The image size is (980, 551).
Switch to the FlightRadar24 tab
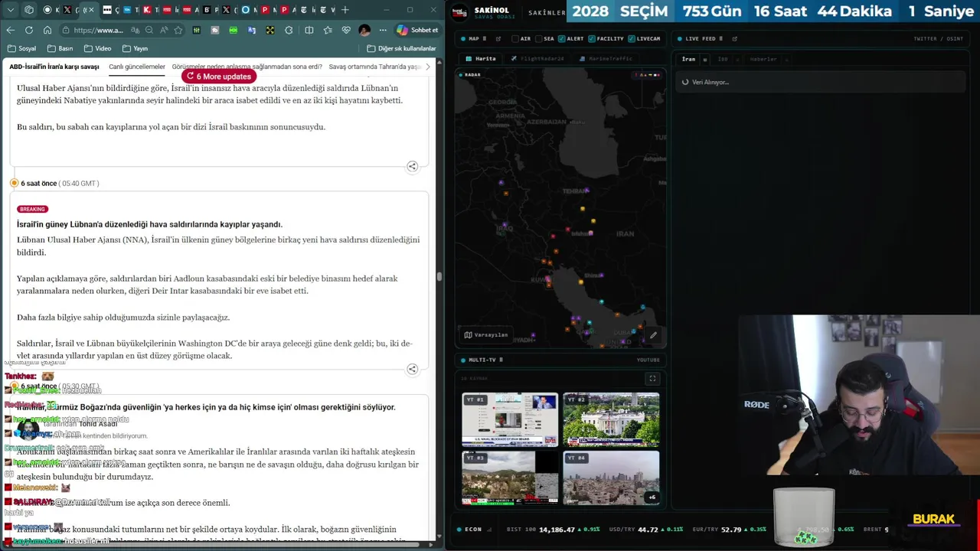pyautogui.click(x=537, y=59)
